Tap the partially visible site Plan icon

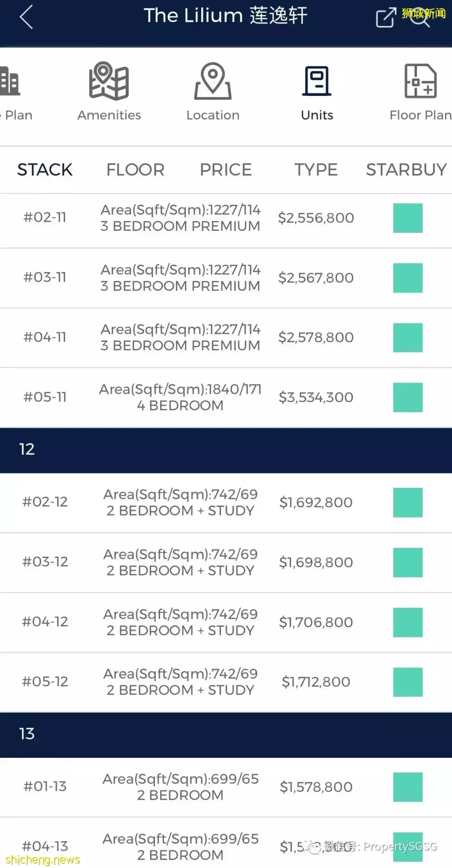(x=9, y=81)
